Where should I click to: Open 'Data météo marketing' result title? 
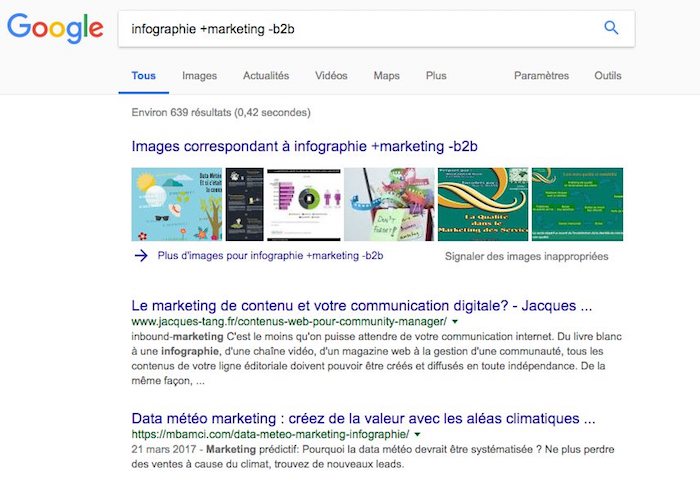point(363,419)
